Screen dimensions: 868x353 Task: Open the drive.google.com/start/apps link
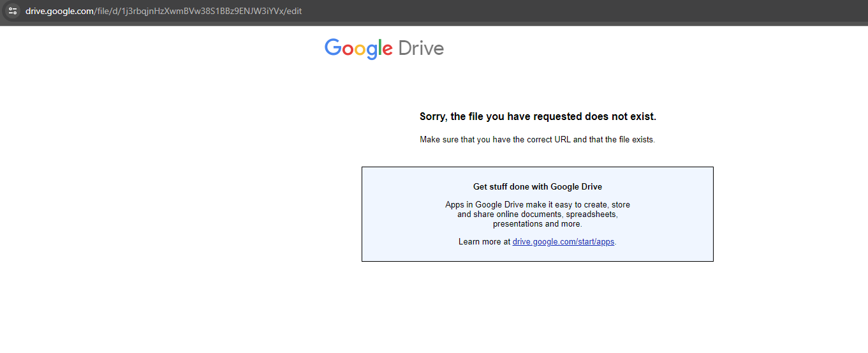[564, 242]
